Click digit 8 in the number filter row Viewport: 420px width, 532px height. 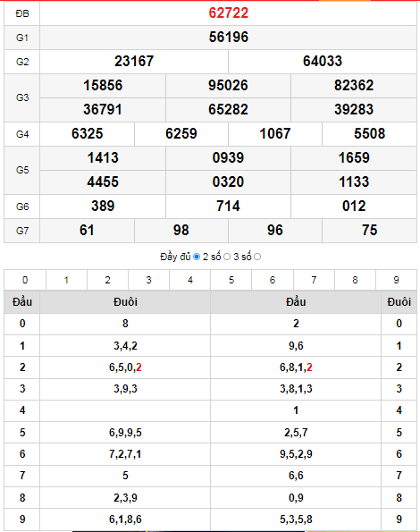pos(355,280)
